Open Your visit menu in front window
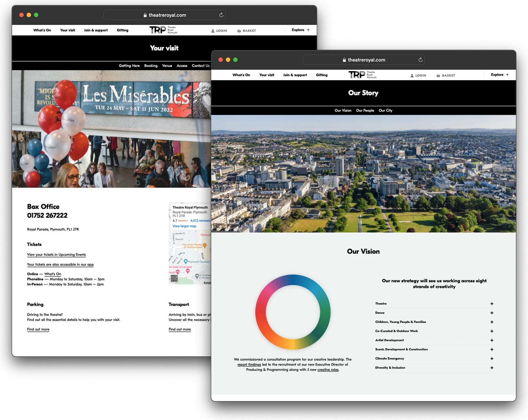This screenshot has width=528, height=420. 267,75
